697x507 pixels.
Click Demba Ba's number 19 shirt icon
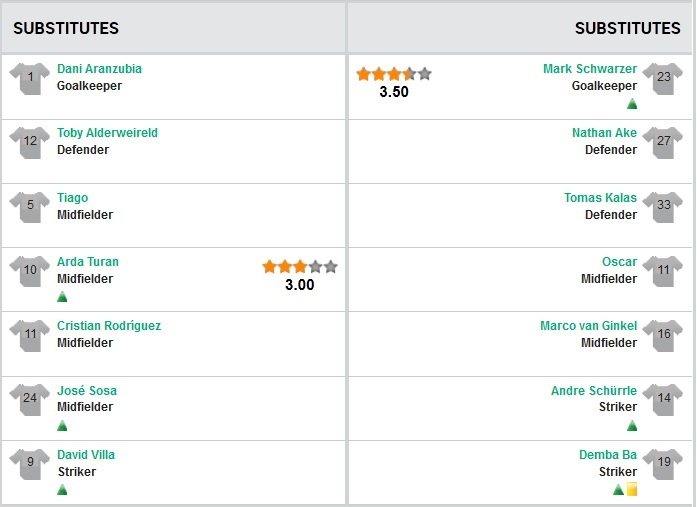point(664,463)
